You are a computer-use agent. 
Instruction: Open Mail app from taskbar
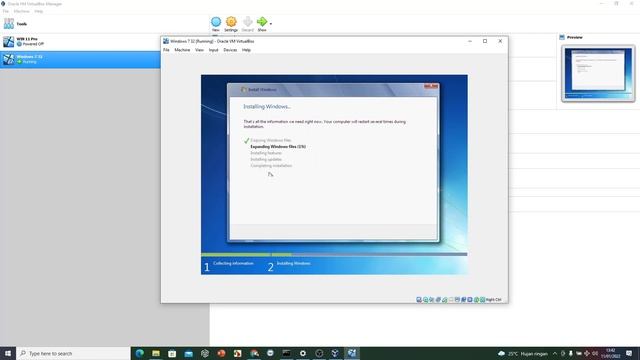tap(189, 353)
